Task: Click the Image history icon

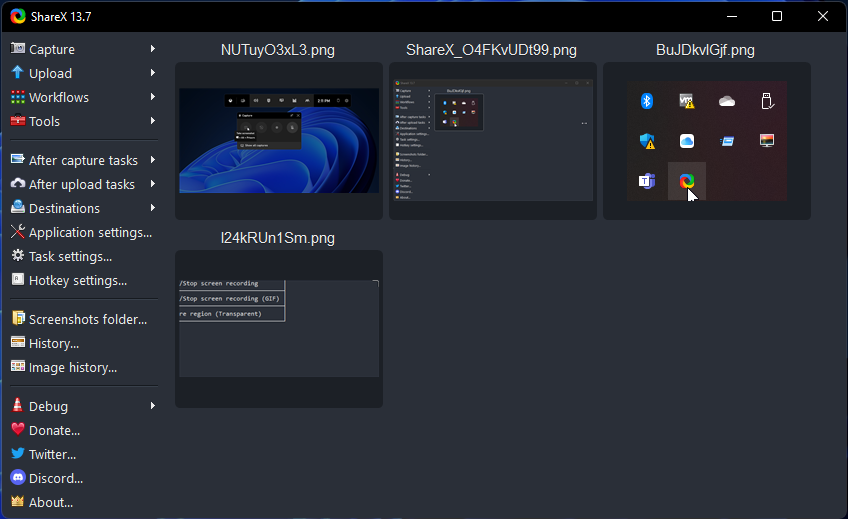Action: coord(18,367)
